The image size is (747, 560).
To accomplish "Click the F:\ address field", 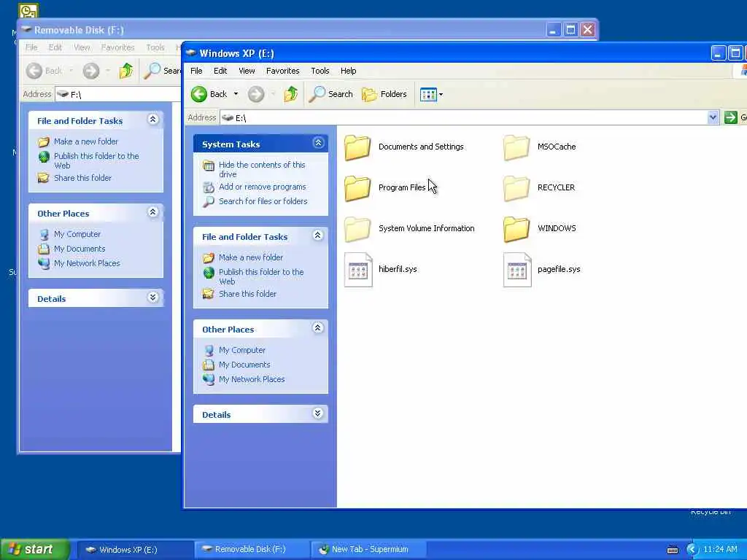I will coord(118,94).
